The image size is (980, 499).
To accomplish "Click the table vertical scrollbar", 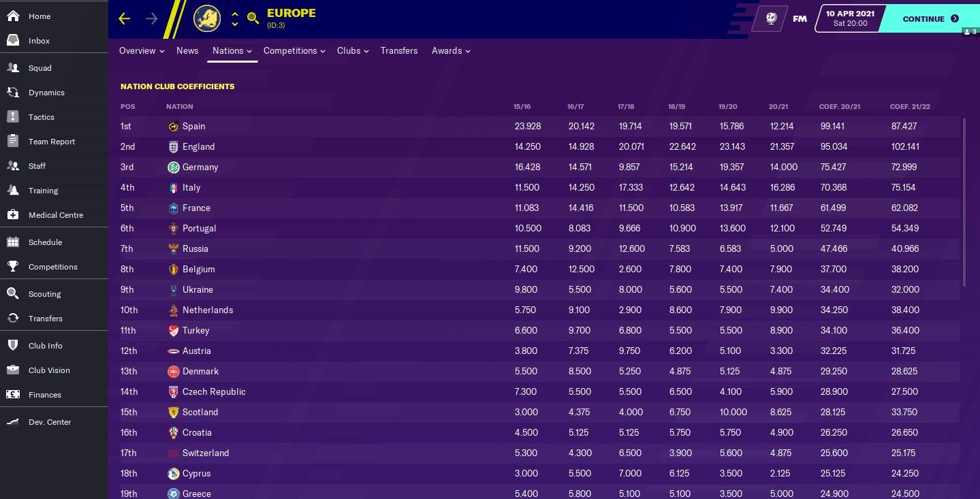I will [964, 202].
